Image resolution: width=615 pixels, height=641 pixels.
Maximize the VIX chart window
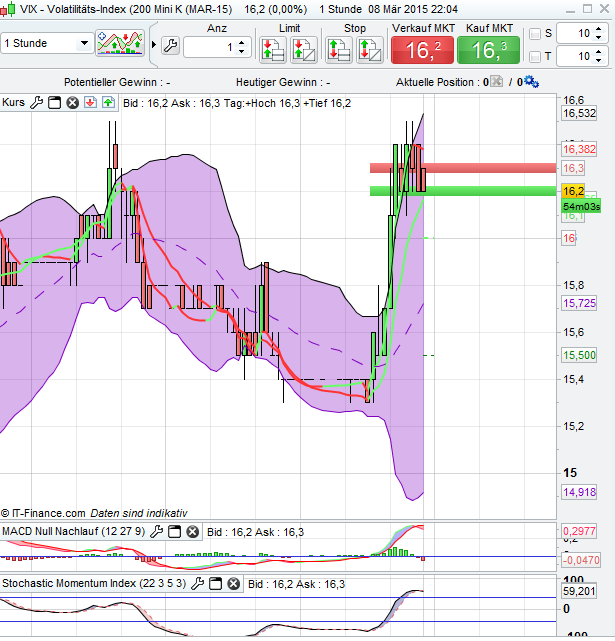pyautogui.click(x=587, y=9)
